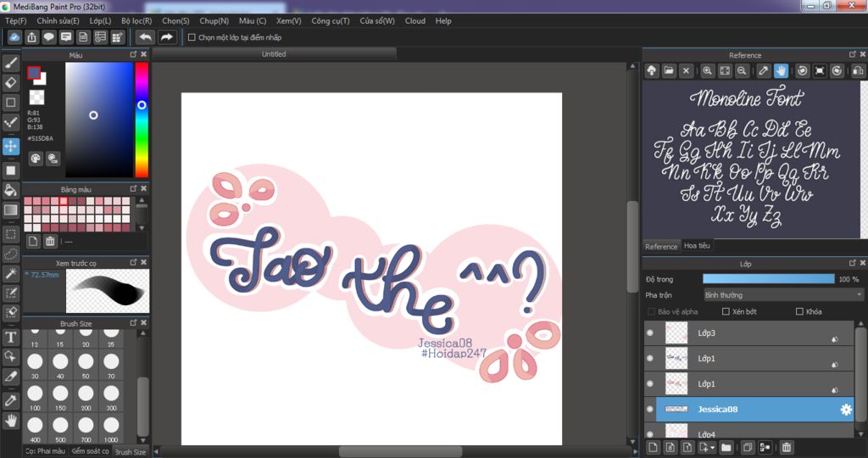Switch to the Hoa tiêu tab

[697, 245]
